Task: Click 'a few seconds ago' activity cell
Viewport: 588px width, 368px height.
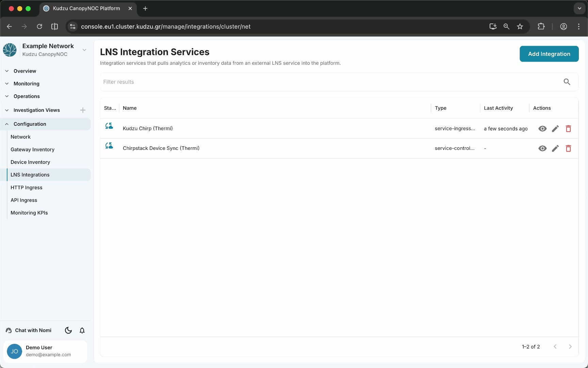Action: 506,128
